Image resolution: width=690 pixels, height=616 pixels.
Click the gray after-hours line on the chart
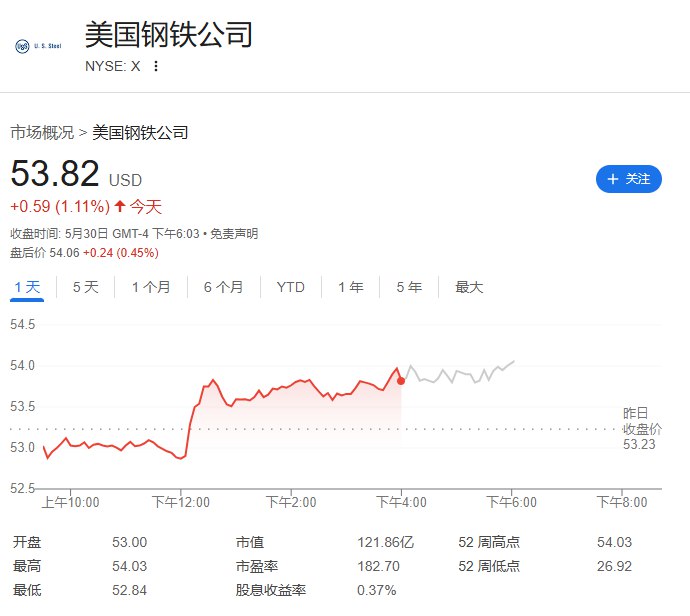458,373
